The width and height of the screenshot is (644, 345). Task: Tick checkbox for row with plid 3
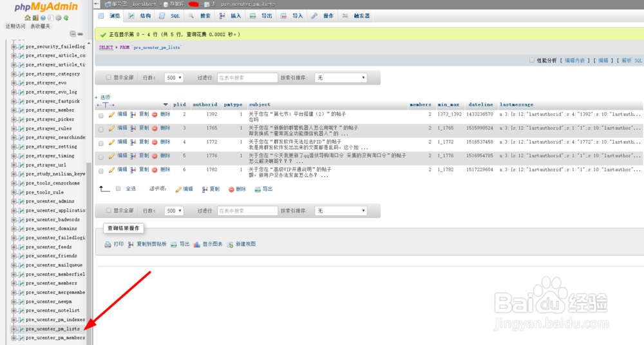(101, 130)
